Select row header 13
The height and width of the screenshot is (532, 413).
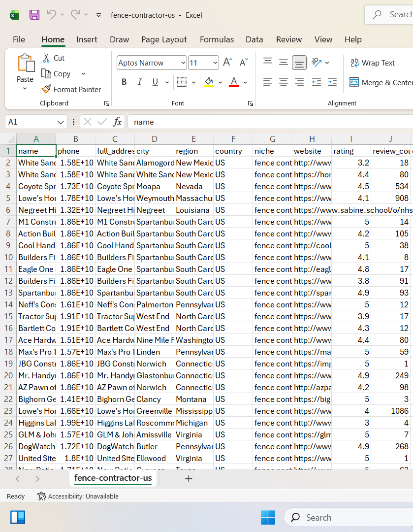click(x=8, y=293)
